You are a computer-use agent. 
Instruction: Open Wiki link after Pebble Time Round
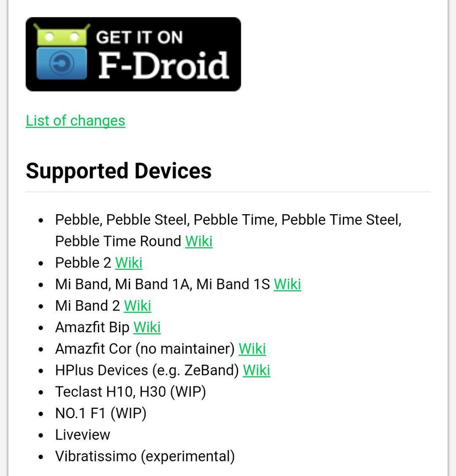pyautogui.click(x=199, y=242)
